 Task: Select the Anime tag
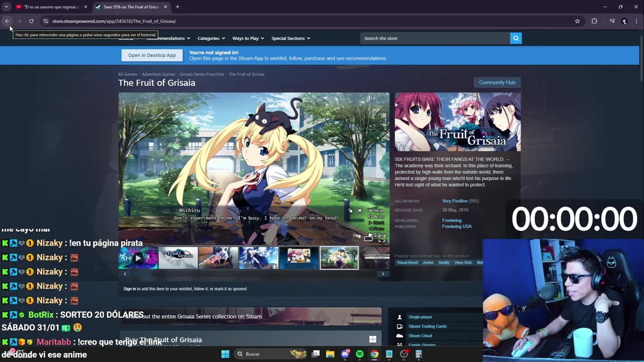[x=428, y=262]
